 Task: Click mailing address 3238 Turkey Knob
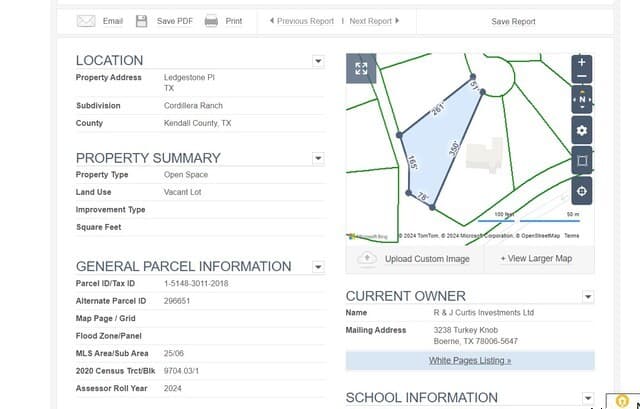465,330
